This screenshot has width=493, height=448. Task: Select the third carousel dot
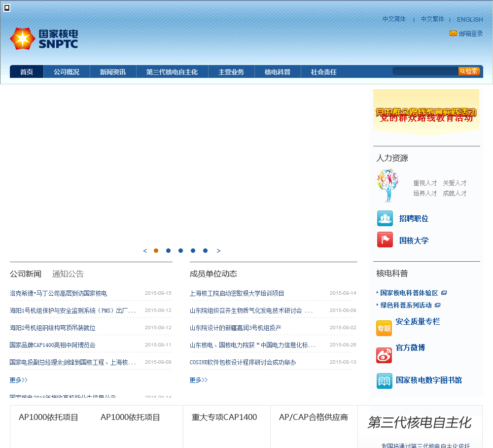click(x=180, y=250)
